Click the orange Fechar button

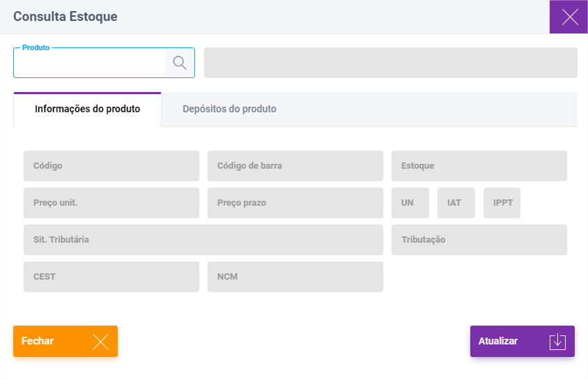click(65, 341)
